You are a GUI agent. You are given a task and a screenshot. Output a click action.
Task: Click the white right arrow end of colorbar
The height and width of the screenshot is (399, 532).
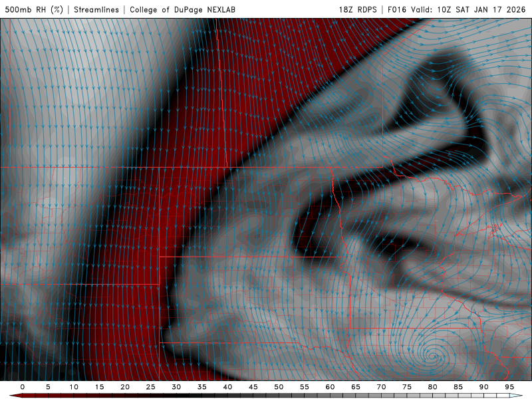[x=517, y=396]
